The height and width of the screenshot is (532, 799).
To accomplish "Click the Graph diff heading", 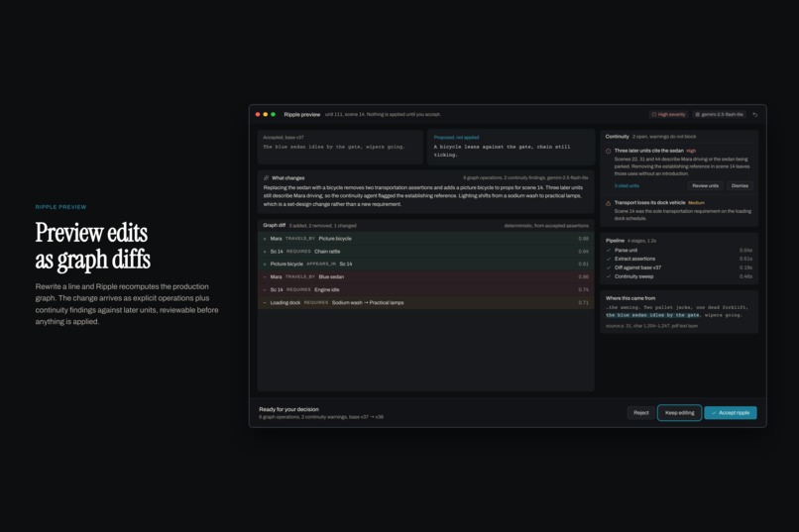I will (x=275, y=225).
